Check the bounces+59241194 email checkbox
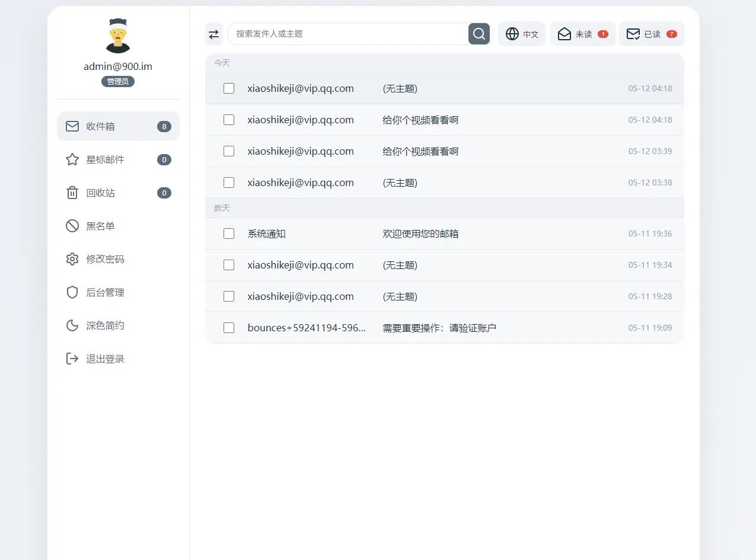 [x=229, y=328]
